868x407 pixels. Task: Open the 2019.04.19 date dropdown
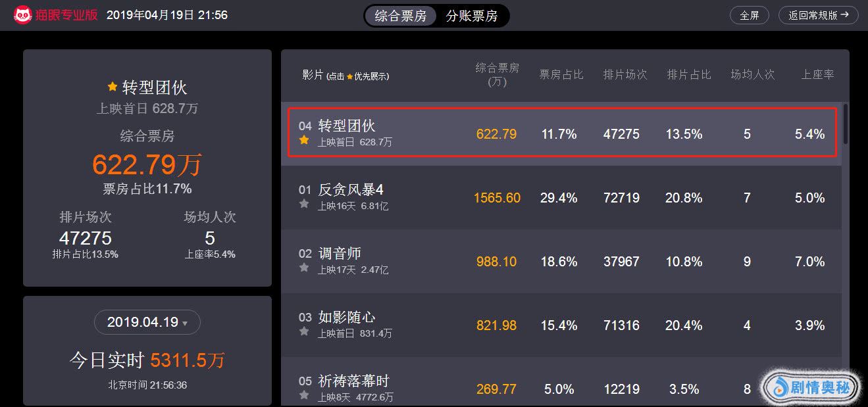(x=147, y=322)
